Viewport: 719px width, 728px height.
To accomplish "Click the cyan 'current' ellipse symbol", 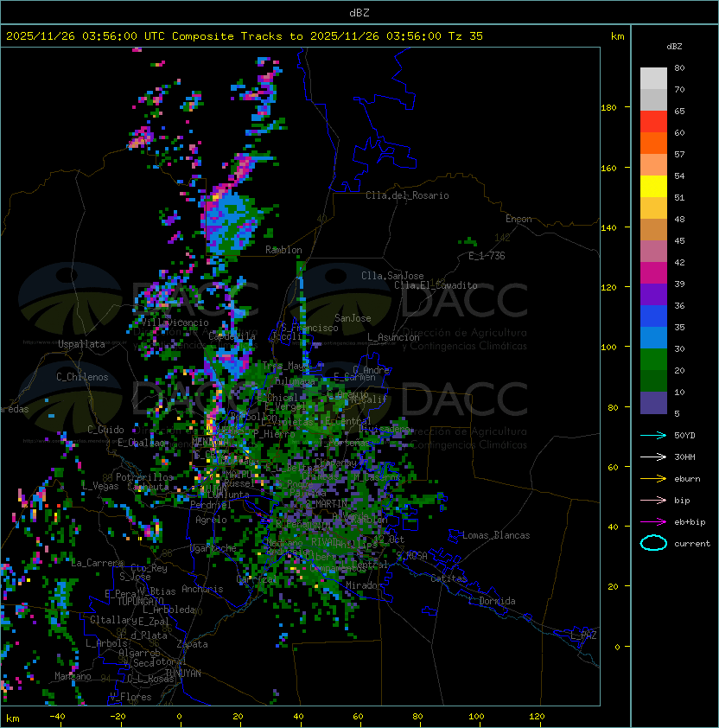I will 653,543.
